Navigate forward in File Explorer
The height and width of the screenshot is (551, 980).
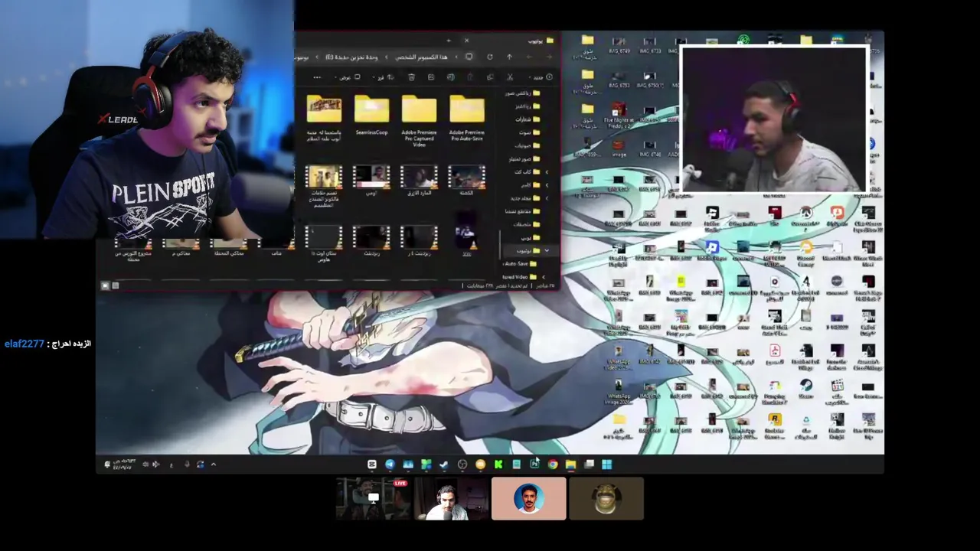530,57
